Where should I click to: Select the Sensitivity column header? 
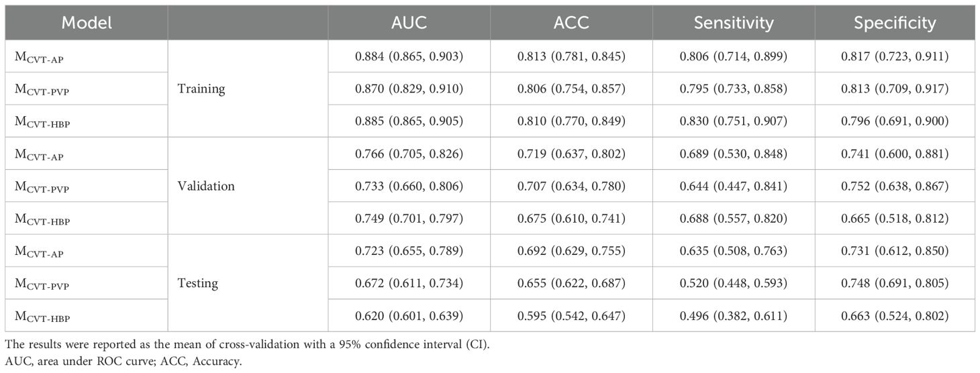click(x=734, y=23)
